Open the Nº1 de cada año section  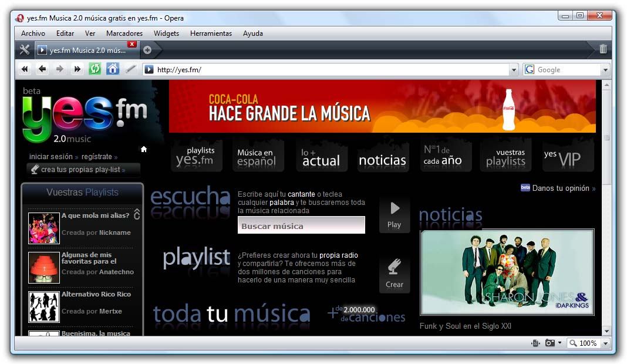445,156
